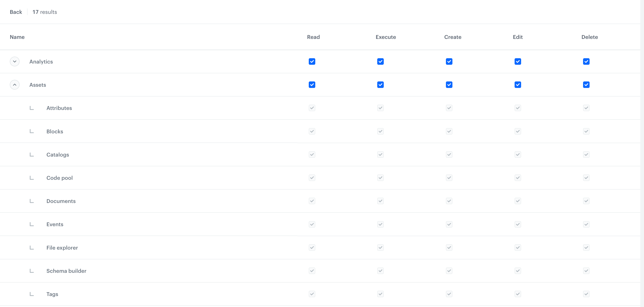Uncheck Edit permission for Assets

tap(517, 85)
